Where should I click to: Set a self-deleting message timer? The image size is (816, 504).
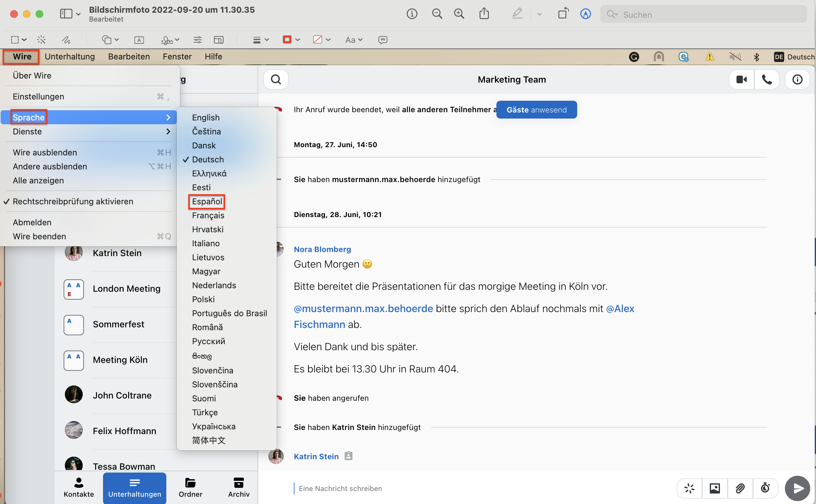765,488
